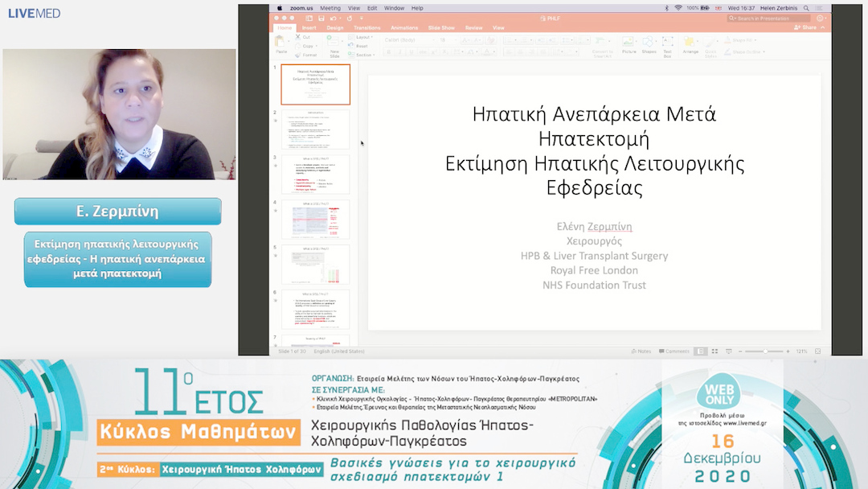Switch to Slide Sorter view icon
This screenshot has height=489, width=868.
pos(714,351)
